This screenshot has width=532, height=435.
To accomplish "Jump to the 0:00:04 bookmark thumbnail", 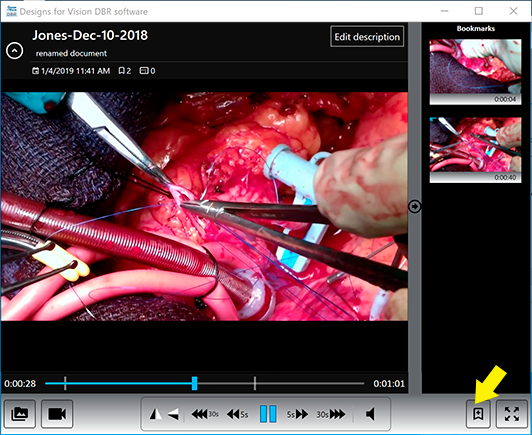I will [475, 72].
